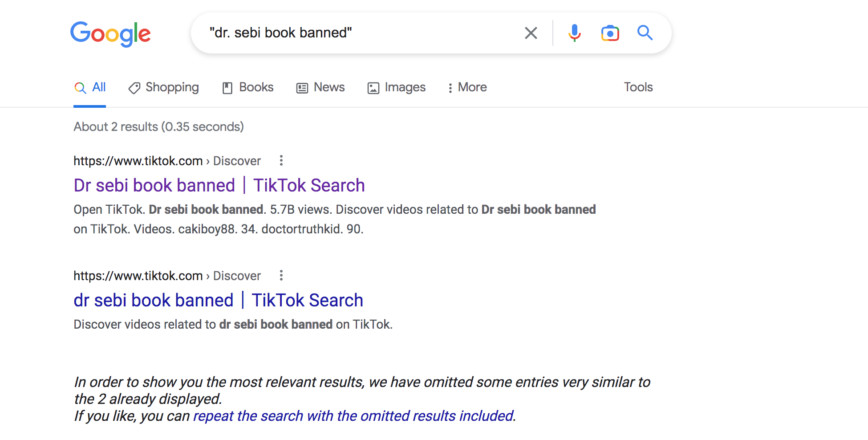The height and width of the screenshot is (440, 868).
Task: Open "Dr sebi book banned | TikTok Search" result
Action: point(219,185)
